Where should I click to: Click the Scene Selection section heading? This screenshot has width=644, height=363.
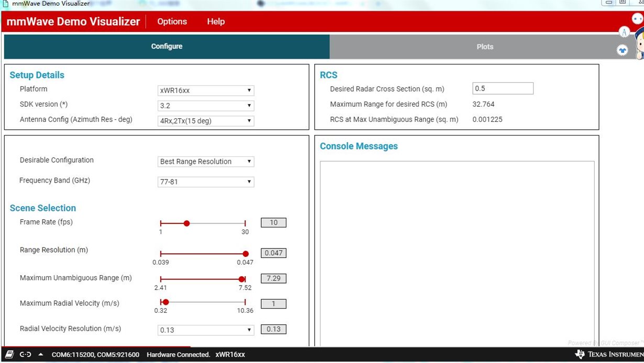pos(43,208)
